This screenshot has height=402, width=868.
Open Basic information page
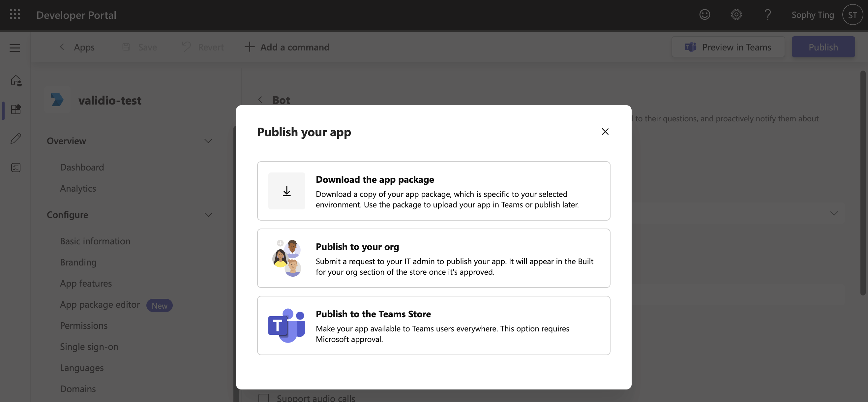95,241
